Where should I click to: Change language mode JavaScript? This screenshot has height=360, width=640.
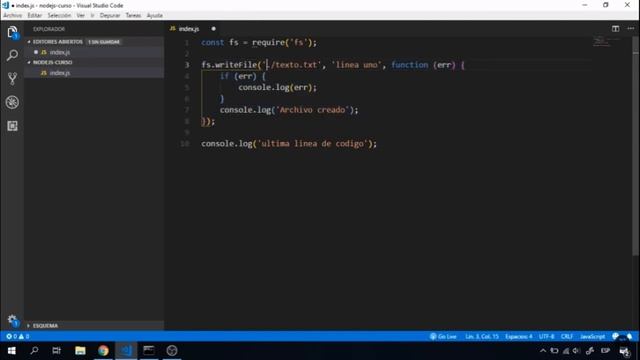593,336
